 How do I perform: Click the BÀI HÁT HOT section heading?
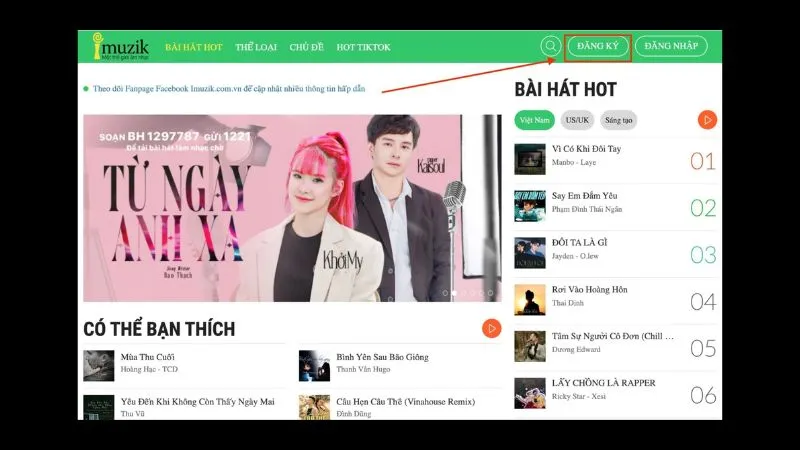(x=565, y=90)
